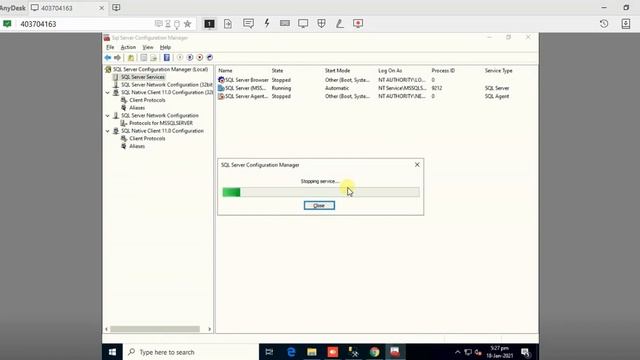Image resolution: width=640 pixels, height=360 pixels.
Task: Open Microsoft Edge from the taskbar
Action: pos(291,352)
